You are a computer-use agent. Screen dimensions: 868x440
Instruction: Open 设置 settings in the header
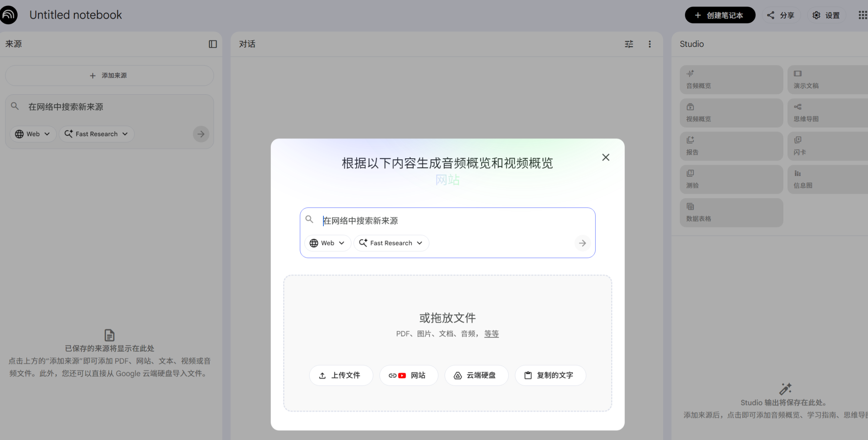826,15
